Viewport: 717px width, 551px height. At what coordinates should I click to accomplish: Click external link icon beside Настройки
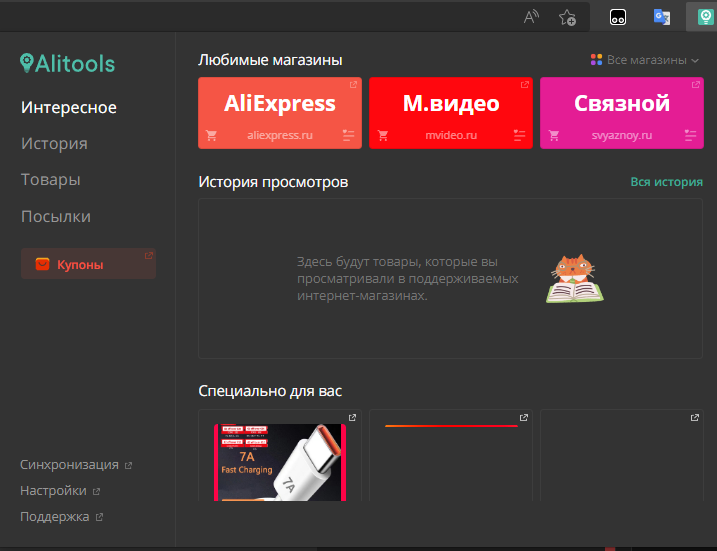96,492
